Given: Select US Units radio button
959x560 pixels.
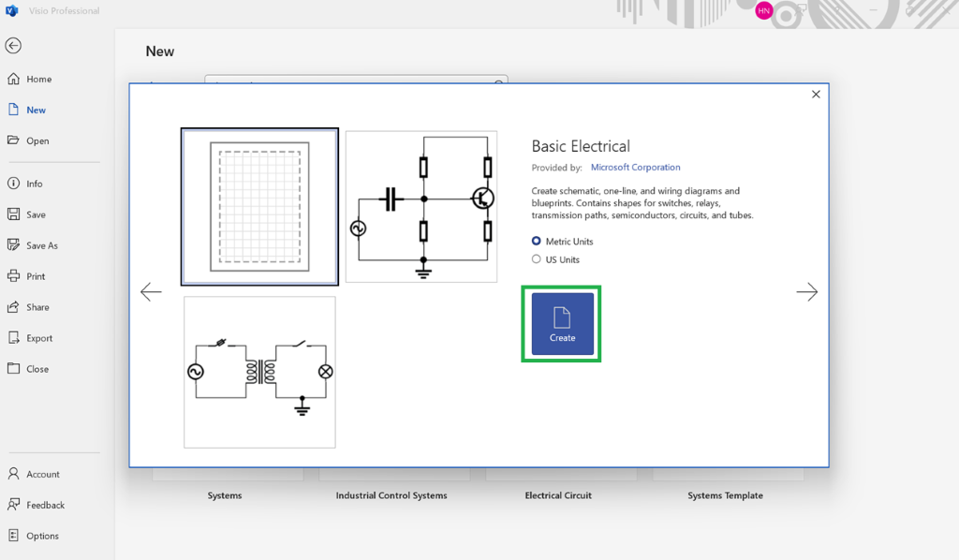Looking at the screenshot, I should pyautogui.click(x=537, y=259).
